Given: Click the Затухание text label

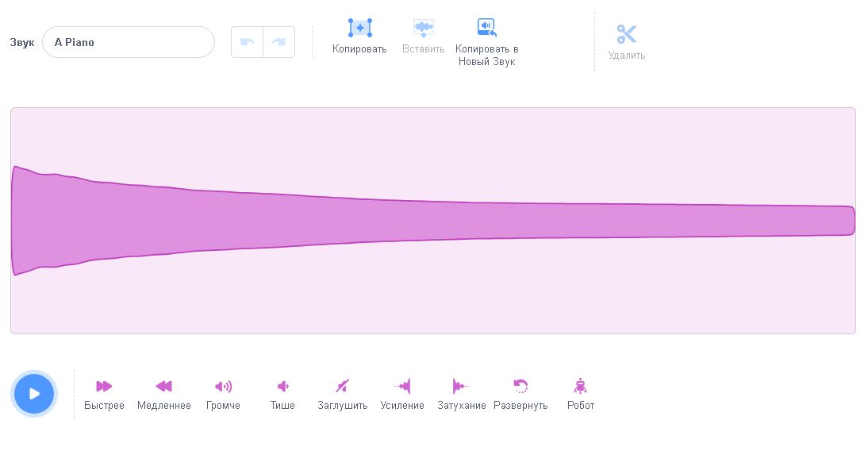Looking at the screenshot, I should pos(461,406).
